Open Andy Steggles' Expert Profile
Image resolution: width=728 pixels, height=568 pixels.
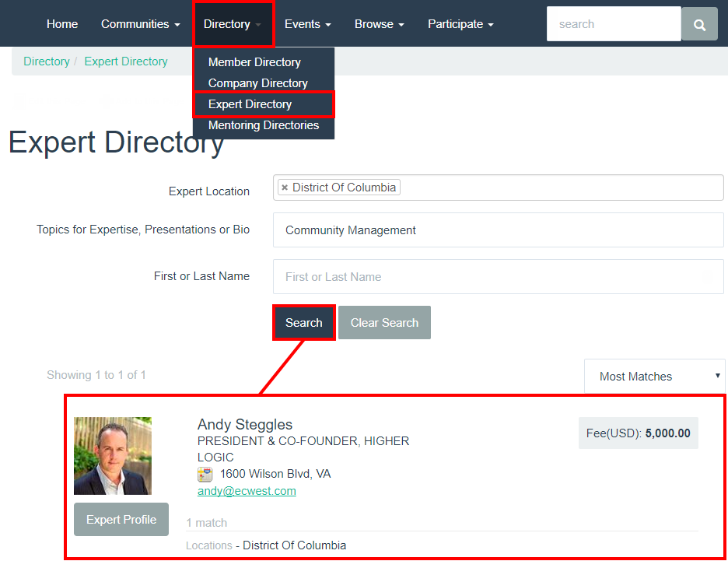point(121,519)
